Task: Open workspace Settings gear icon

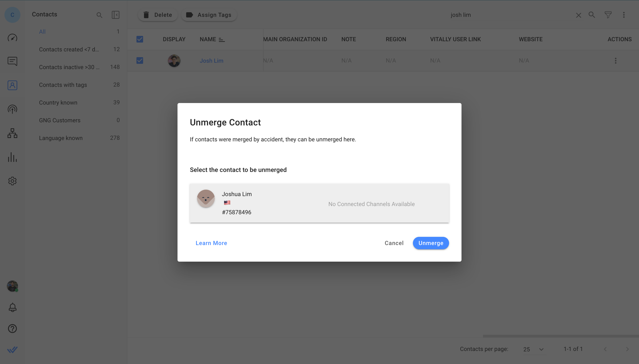Action: (x=12, y=181)
